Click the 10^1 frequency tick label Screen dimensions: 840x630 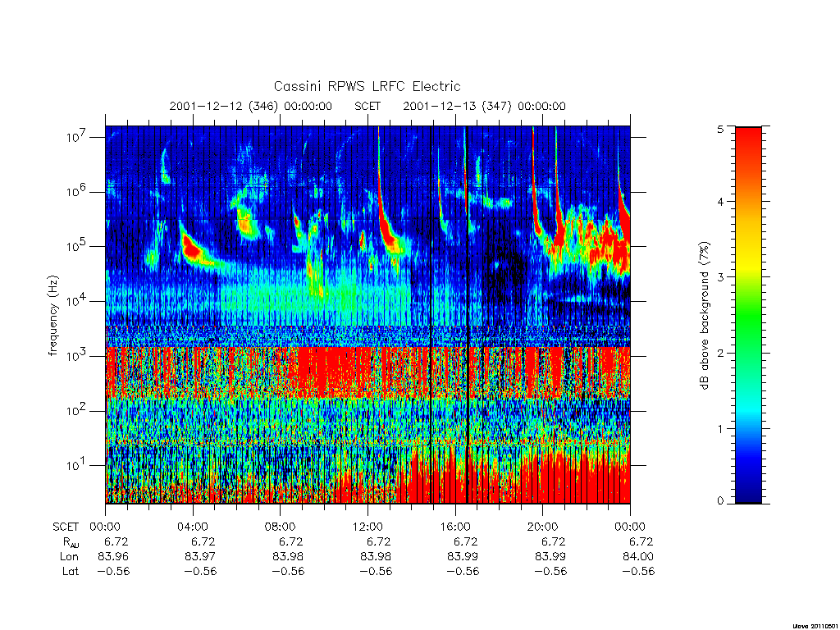pos(77,465)
